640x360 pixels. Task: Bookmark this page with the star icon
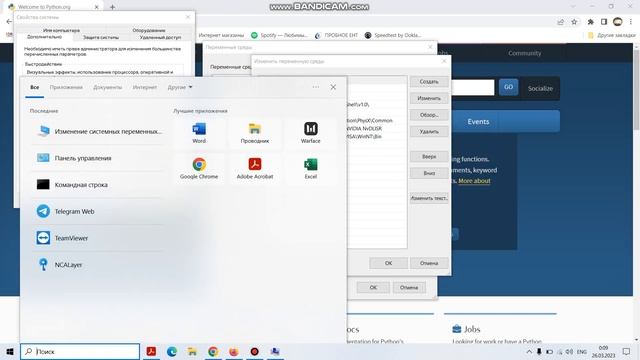(x=574, y=22)
